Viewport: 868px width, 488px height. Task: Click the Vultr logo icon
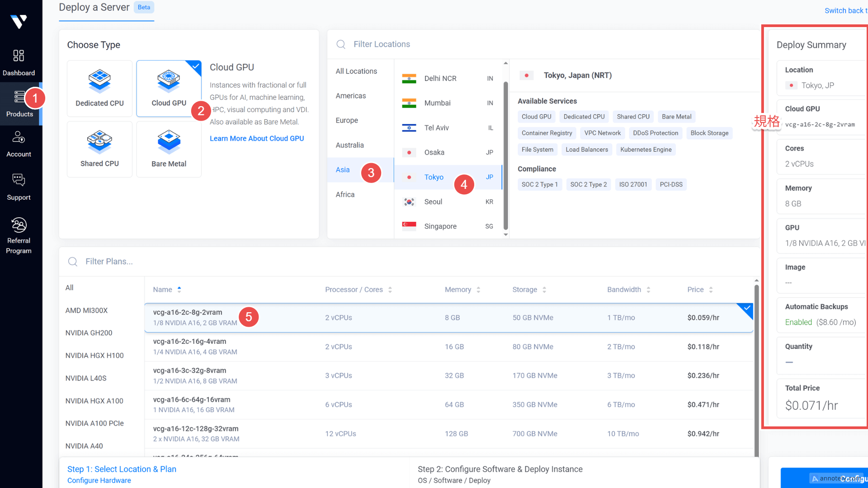19,21
